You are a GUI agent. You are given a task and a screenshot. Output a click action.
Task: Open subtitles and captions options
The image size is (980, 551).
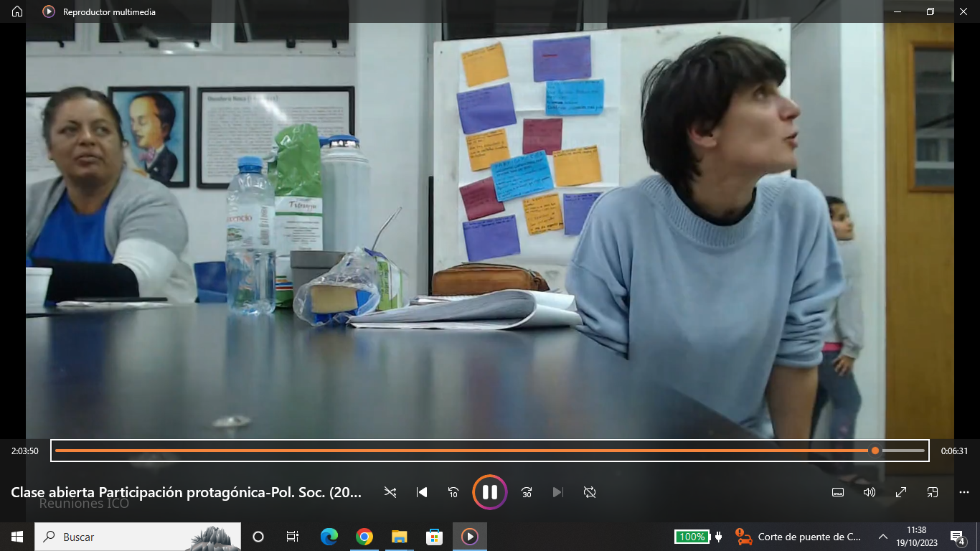pyautogui.click(x=837, y=492)
